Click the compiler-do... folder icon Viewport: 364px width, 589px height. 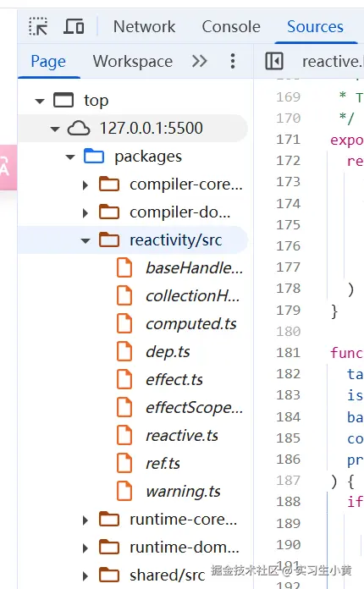click(109, 212)
